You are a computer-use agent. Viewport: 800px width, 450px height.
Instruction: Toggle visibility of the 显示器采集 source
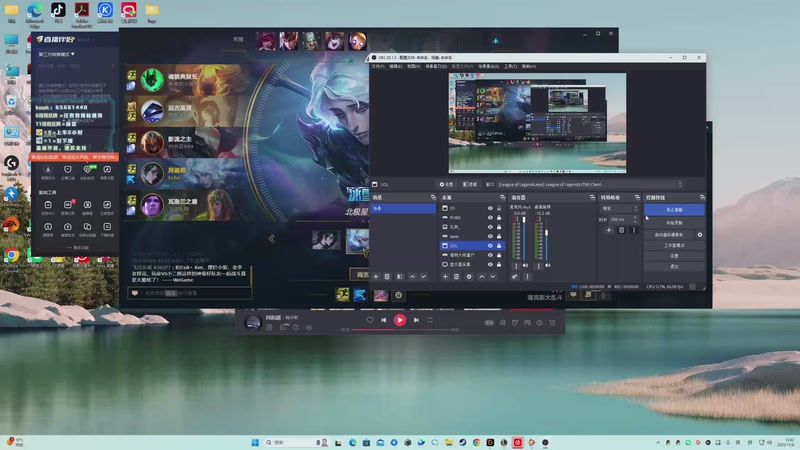click(x=490, y=264)
